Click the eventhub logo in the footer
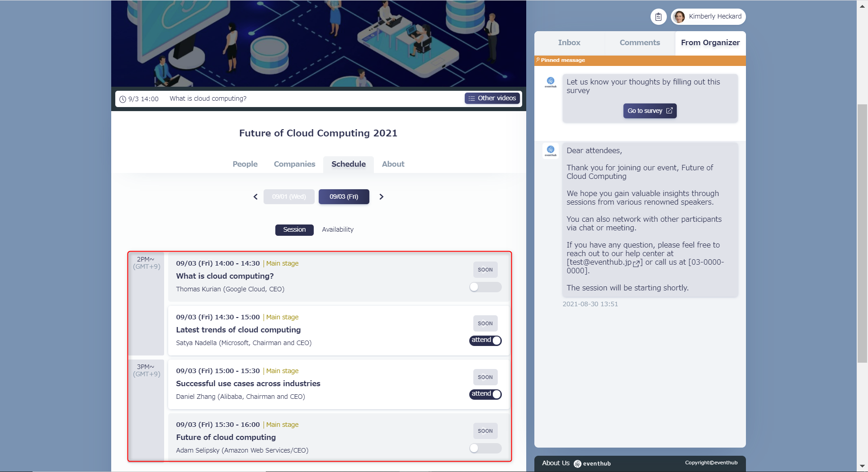The width and height of the screenshot is (868, 472). 592,463
